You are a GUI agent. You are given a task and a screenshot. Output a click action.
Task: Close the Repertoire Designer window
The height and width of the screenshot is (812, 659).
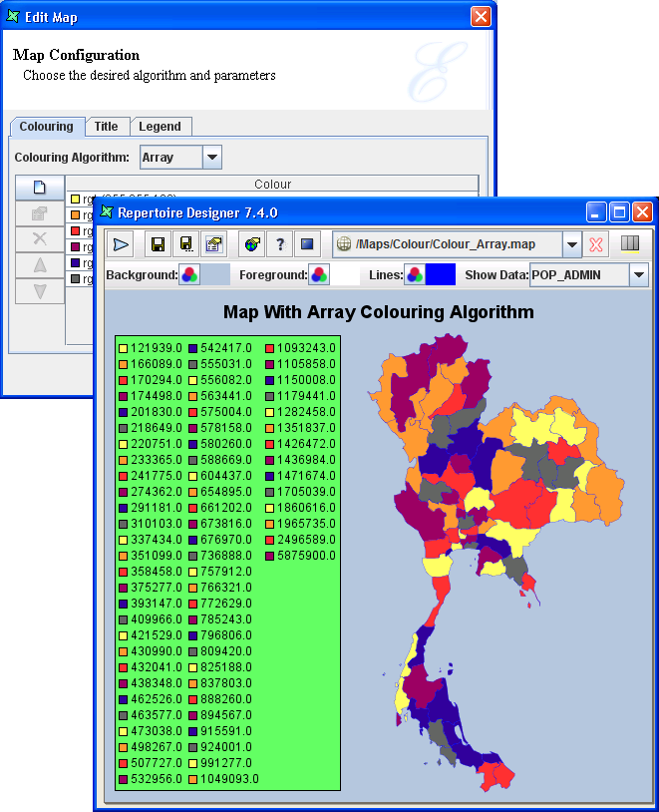642,212
